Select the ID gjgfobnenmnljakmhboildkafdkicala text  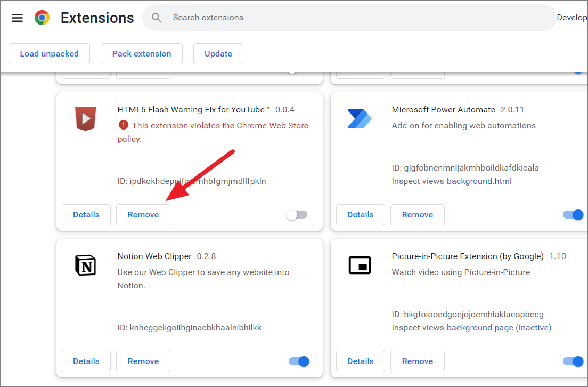click(x=465, y=168)
